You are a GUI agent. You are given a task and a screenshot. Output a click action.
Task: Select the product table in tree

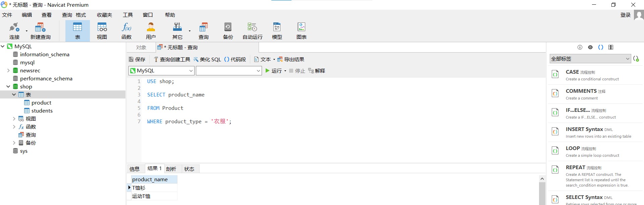42,102
